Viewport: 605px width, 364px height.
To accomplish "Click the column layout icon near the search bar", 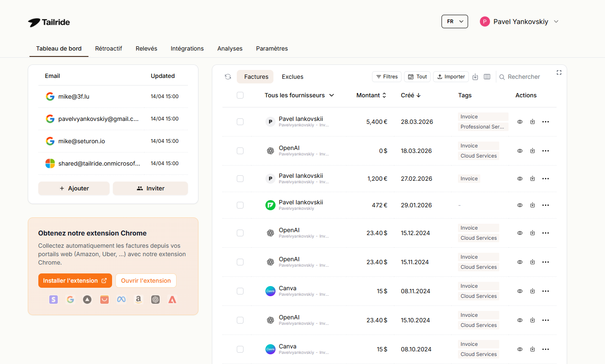I will pyautogui.click(x=487, y=77).
